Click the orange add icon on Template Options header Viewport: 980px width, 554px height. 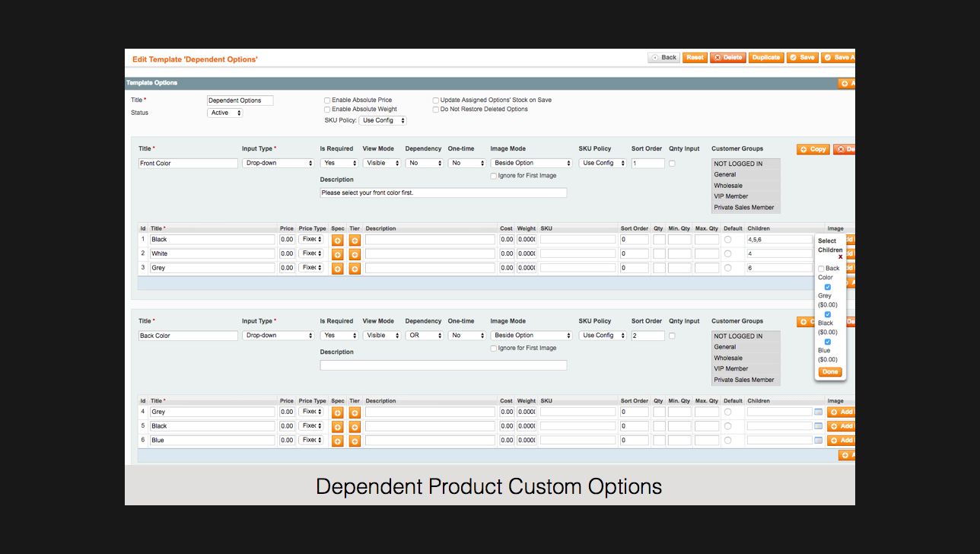coord(845,82)
